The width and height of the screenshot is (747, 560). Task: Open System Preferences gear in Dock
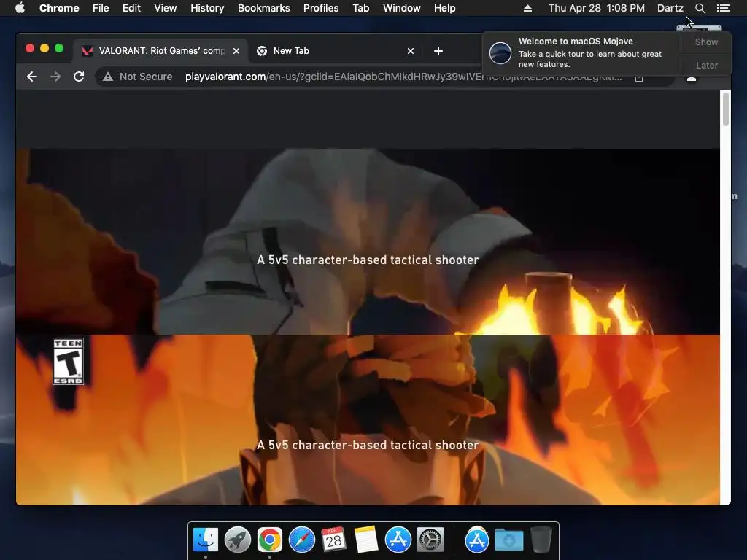(x=430, y=540)
